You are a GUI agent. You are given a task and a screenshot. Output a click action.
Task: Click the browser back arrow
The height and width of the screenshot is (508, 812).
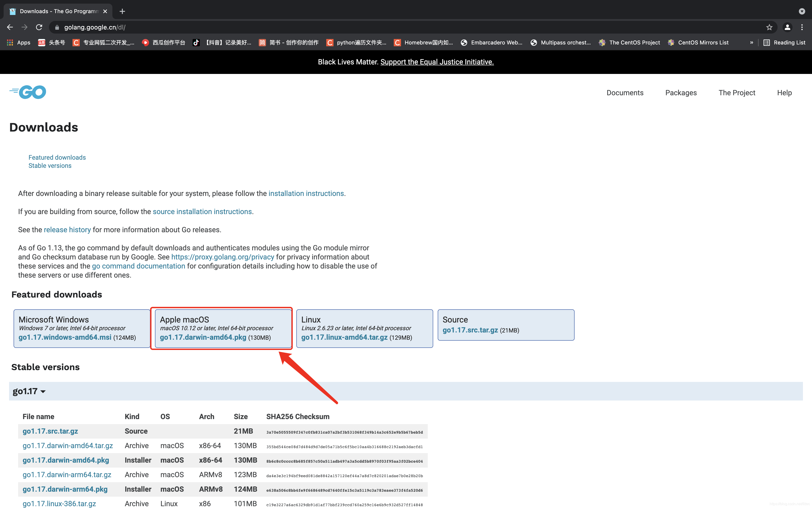click(x=10, y=27)
